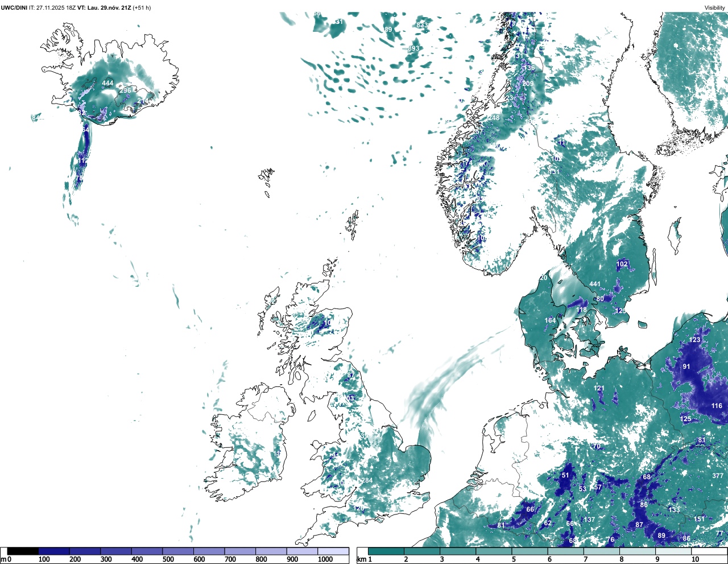Click the '91' value in the purple fog area
Screen dimensions: 728x564
point(686,367)
